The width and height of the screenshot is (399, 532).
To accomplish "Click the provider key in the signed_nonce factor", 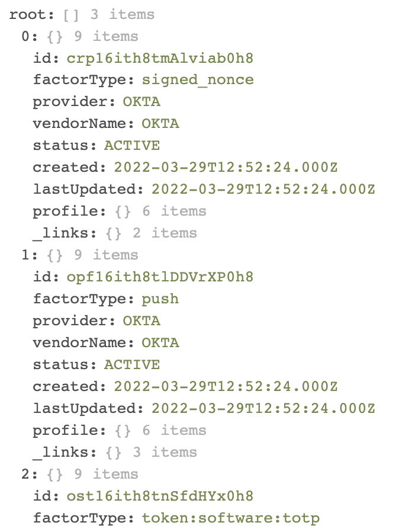I will pos(73,102).
